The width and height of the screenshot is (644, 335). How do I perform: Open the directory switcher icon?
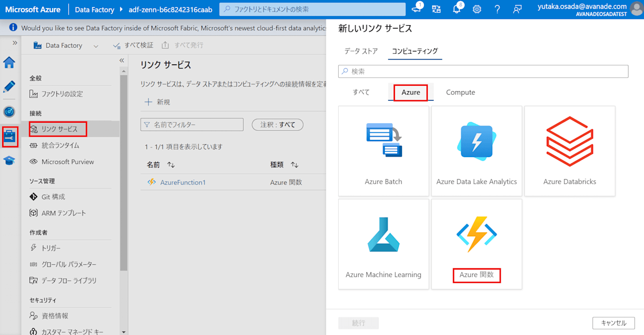tap(436, 9)
